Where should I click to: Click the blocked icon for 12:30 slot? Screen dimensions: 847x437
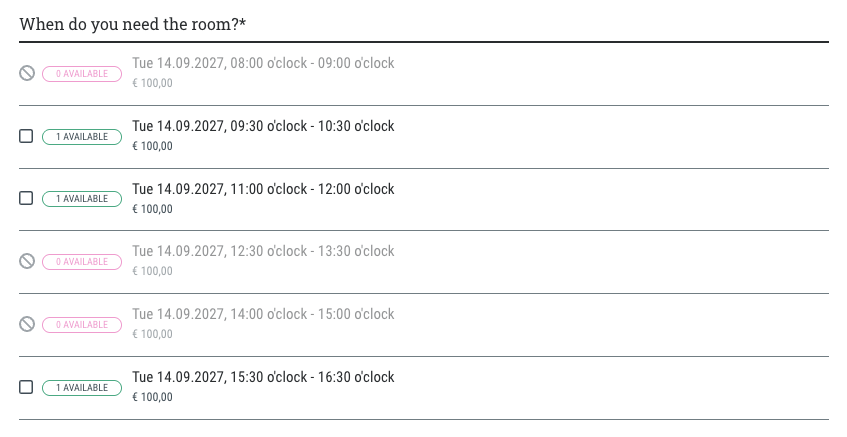(x=27, y=261)
